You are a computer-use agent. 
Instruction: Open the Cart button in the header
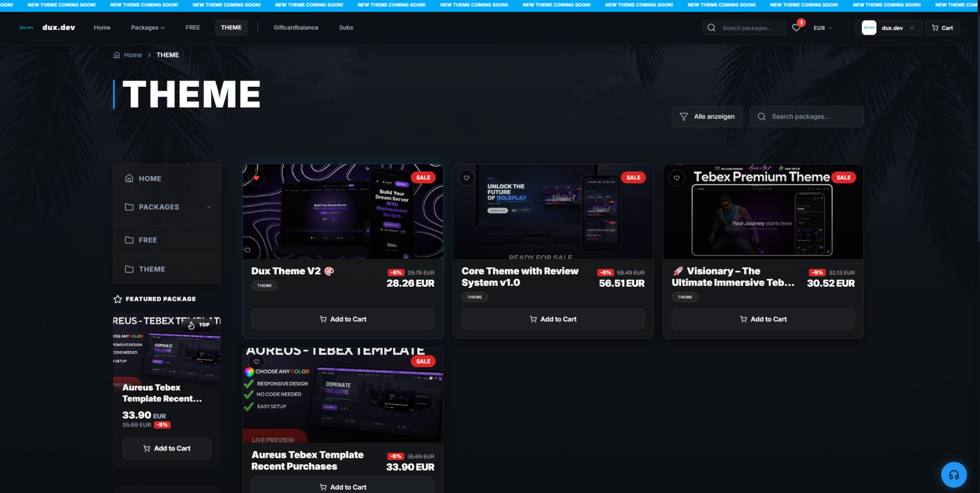942,28
